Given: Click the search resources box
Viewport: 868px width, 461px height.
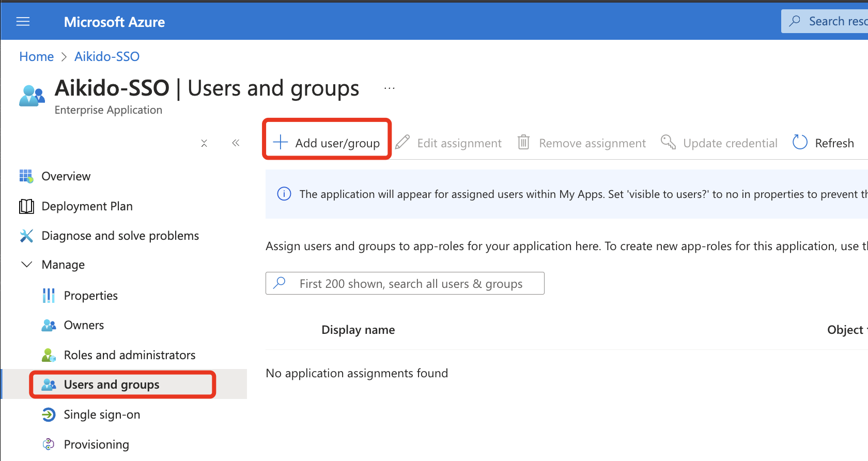Looking at the screenshot, I should (825, 21).
